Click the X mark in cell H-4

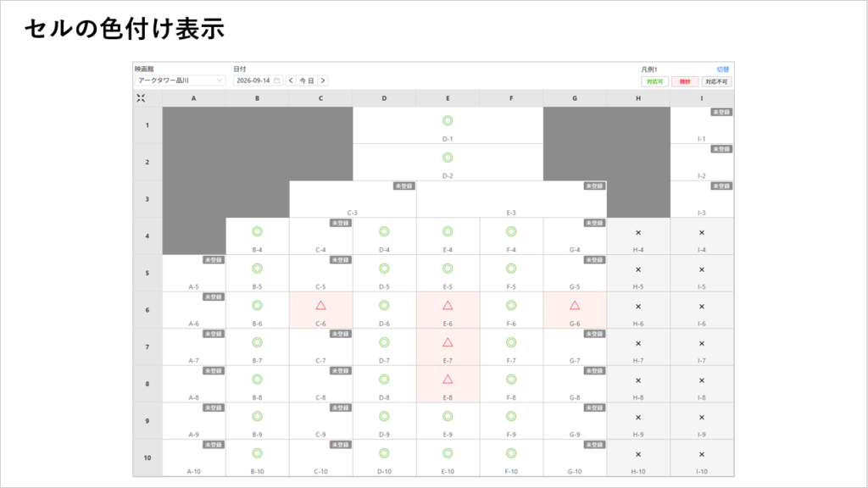tap(638, 233)
